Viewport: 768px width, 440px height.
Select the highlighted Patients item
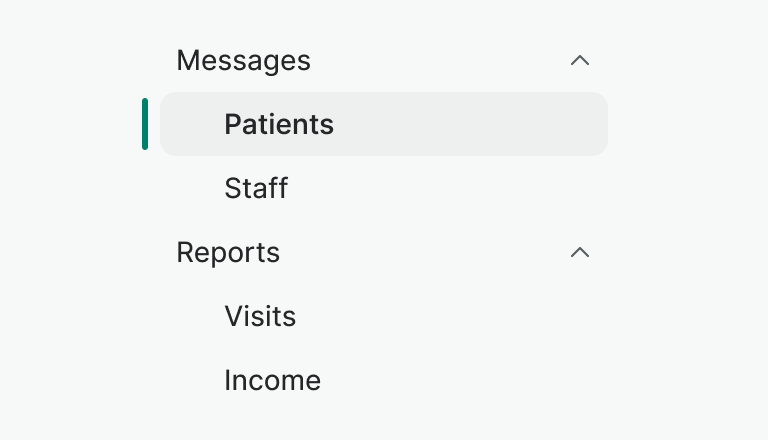click(279, 124)
